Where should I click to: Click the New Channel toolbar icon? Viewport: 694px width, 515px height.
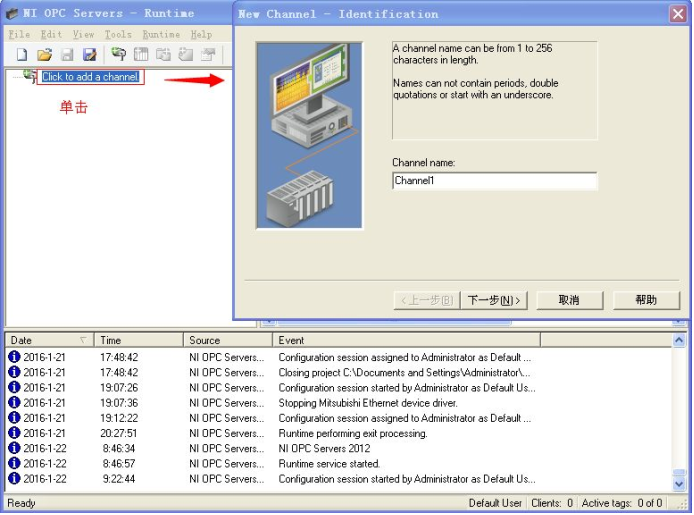pyautogui.click(x=118, y=54)
